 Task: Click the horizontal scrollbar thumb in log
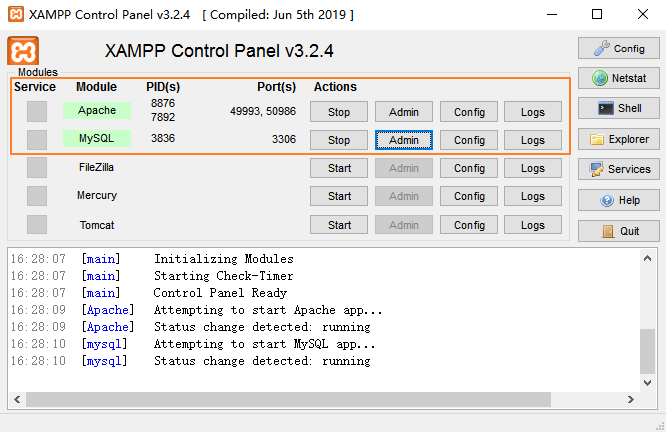pyautogui.click(x=288, y=399)
